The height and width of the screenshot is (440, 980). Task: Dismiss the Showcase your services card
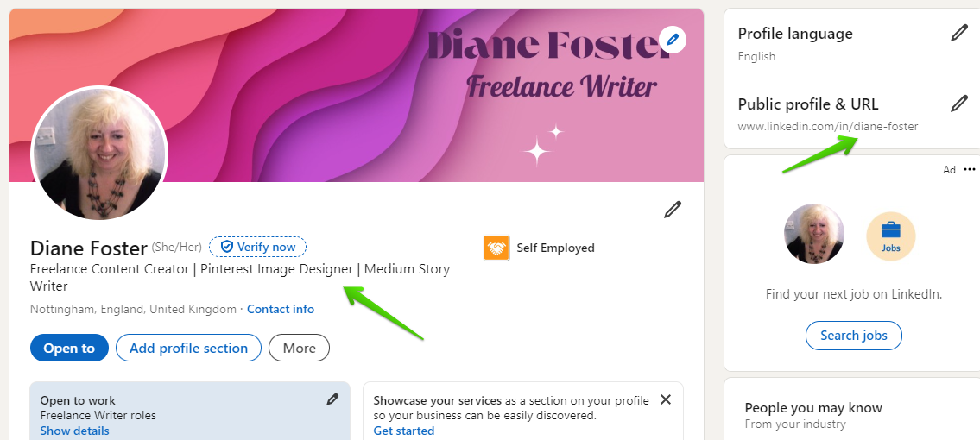[666, 399]
